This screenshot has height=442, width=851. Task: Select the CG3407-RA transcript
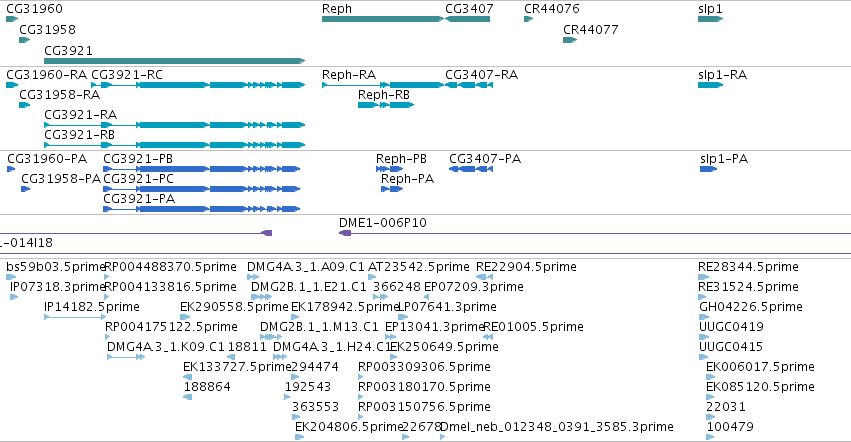tap(469, 85)
